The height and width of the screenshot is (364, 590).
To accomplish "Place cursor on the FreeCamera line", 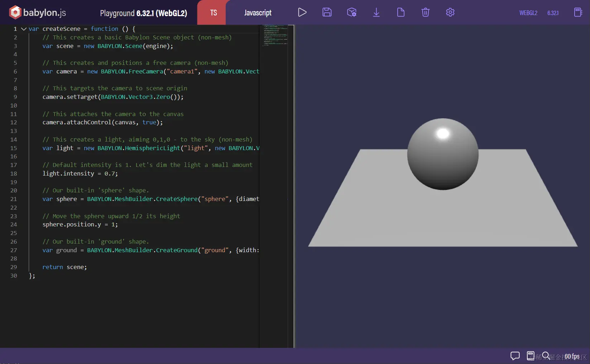I will click(x=151, y=71).
